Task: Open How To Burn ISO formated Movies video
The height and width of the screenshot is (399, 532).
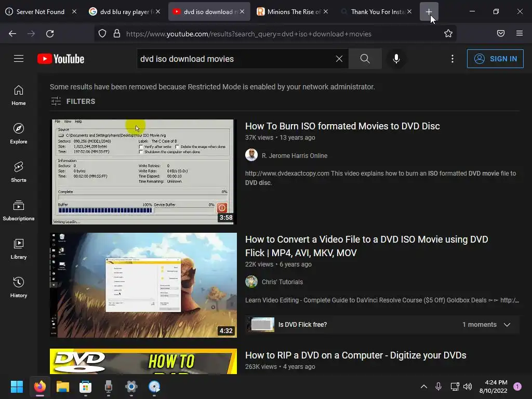Action: [x=342, y=126]
